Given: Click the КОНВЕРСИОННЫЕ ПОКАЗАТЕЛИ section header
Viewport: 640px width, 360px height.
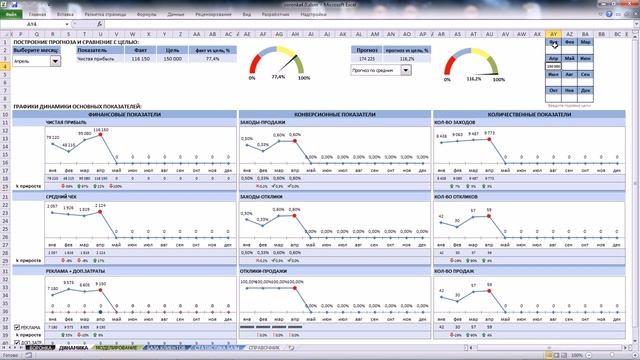Looking at the screenshot, I should pyautogui.click(x=335, y=115).
